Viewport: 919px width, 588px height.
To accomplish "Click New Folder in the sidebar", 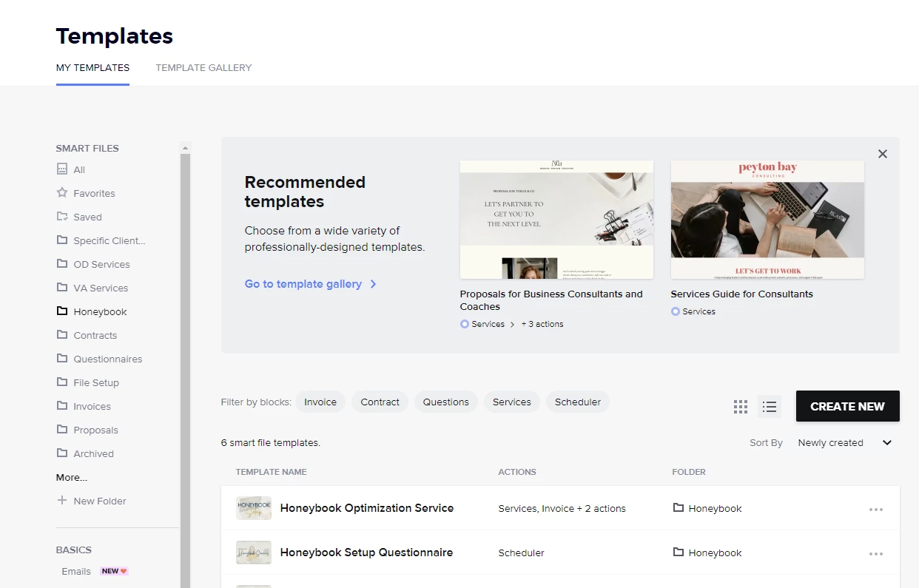I will (x=100, y=501).
